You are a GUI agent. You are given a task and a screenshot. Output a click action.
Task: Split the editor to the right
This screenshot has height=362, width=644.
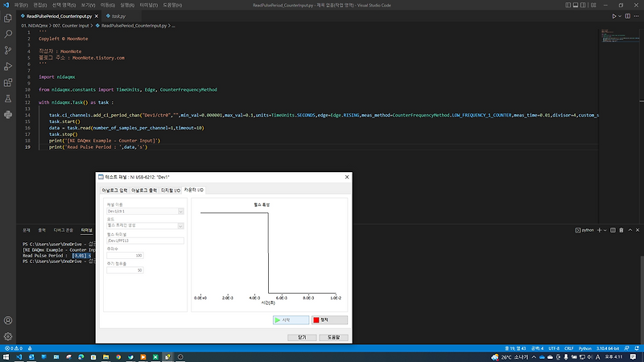coord(628,16)
